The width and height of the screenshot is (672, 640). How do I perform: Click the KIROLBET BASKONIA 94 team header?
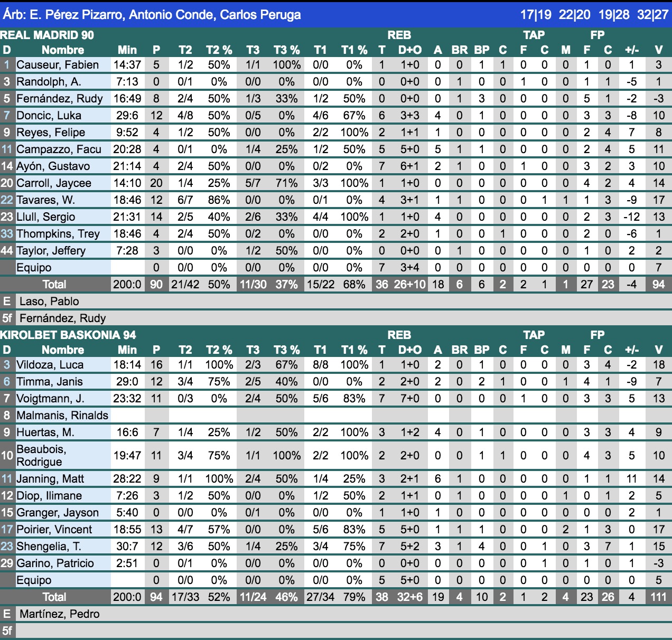click(x=68, y=335)
